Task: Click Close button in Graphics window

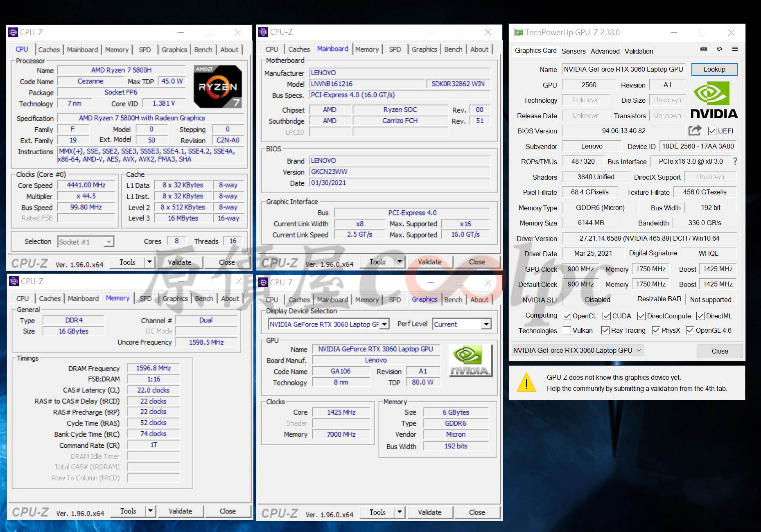Action: coord(477,512)
